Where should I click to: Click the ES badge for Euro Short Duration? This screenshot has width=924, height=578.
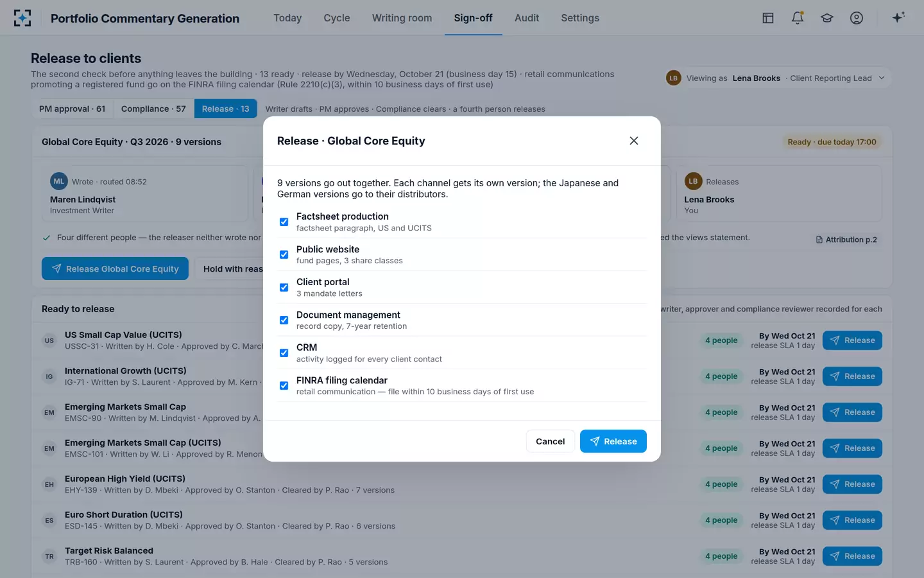49,520
